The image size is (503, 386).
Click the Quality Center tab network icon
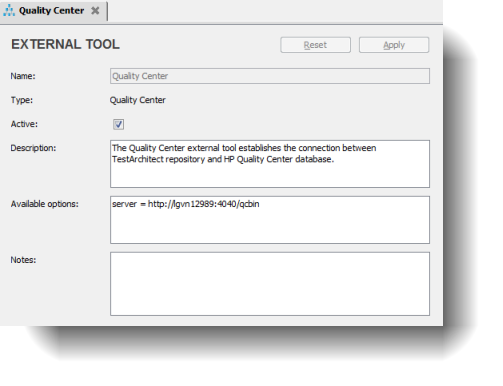point(9,11)
